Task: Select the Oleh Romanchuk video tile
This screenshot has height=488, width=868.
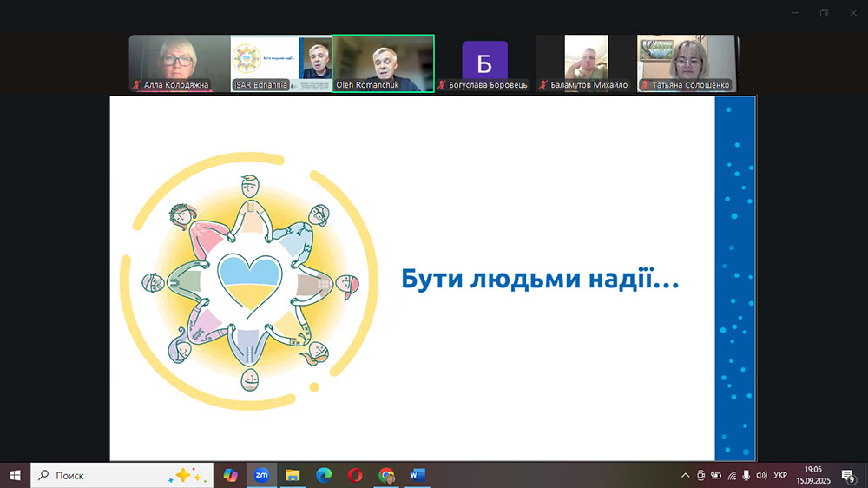Action: (x=383, y=63)
